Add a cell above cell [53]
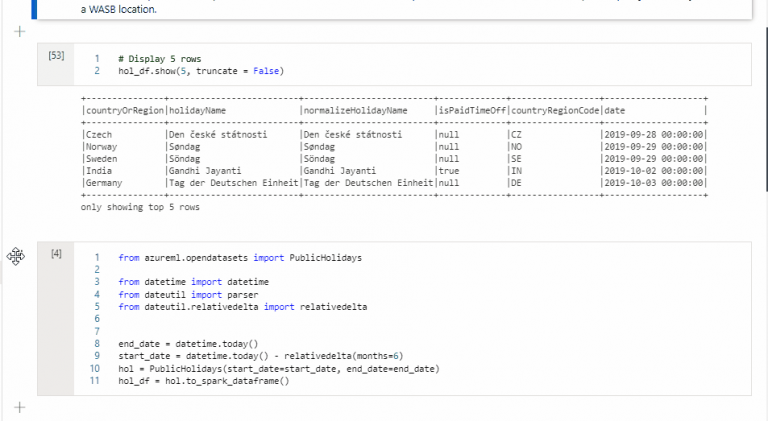Image resolution: width=768 pixels, height=421 pixels. click(20, 32)
